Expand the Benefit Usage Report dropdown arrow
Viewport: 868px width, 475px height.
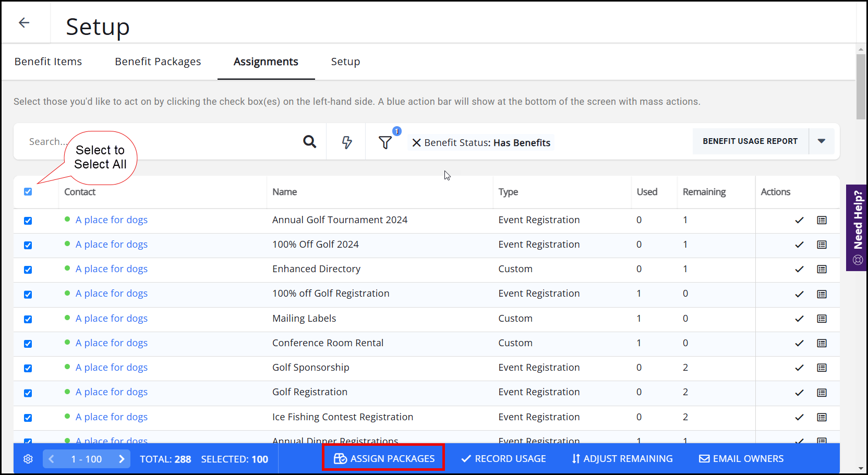[822, 141]
